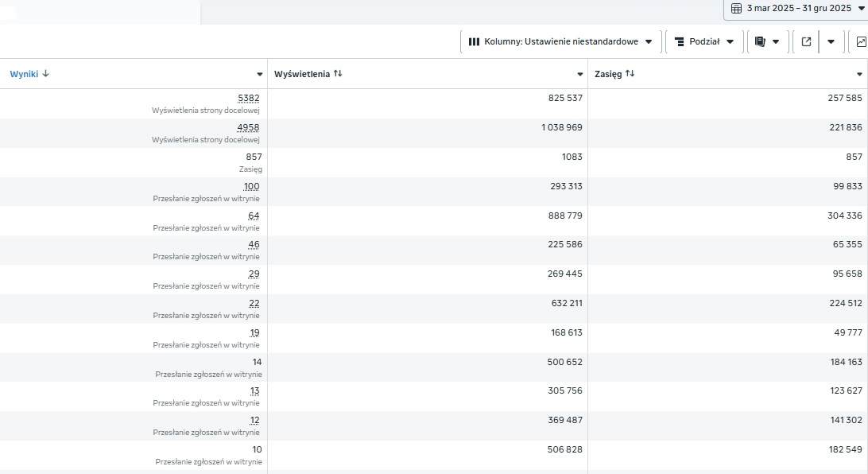Open the dropdown arrow beside the export icon

pyautogui.click(x=831, y=41)
